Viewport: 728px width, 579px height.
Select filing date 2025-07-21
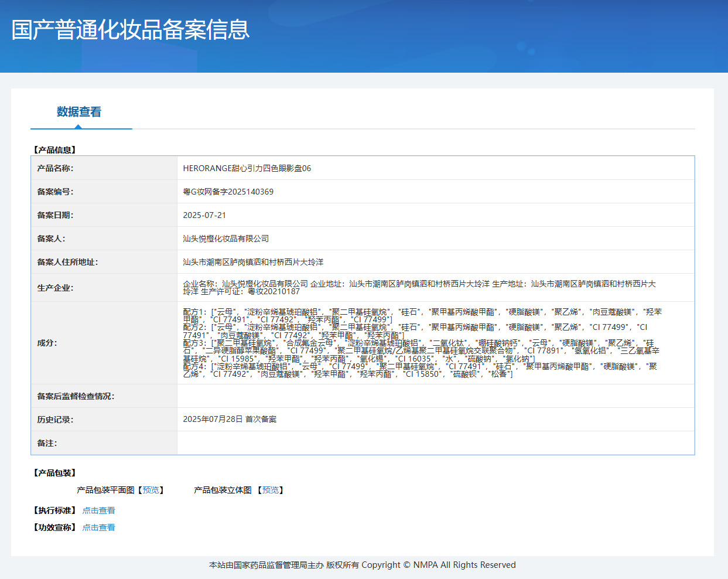pyautogui.click(x=204, y=215)
